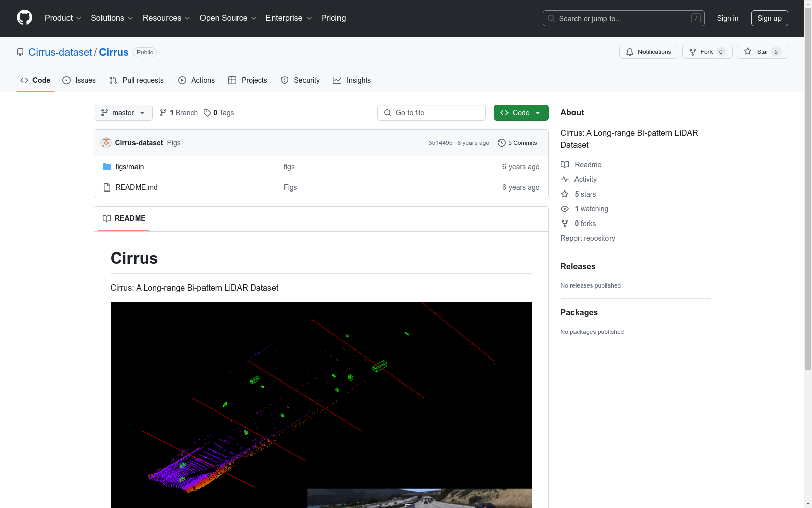Image resolution: width=812 pixels, height=508 pixels.
Task: Click the 'Figs' latest commit message in header
Action: point(174,143)
